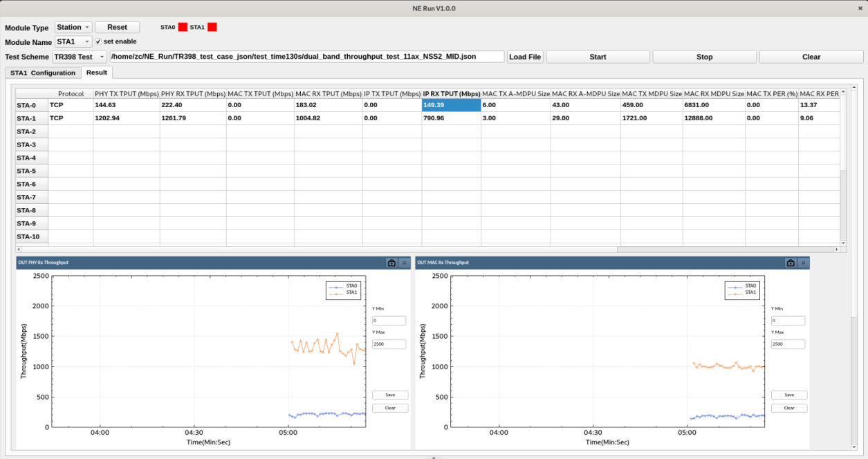Toggle the set enable checkbox
The height and width of the screenshot is (459, 868).
coord(98,41)
